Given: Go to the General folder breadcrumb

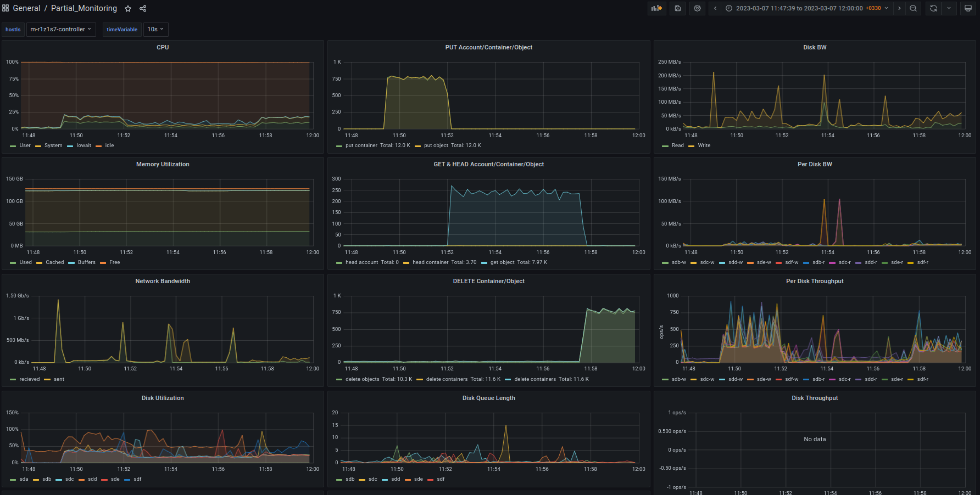Looking at the screenshot, I should click(26, 8).
